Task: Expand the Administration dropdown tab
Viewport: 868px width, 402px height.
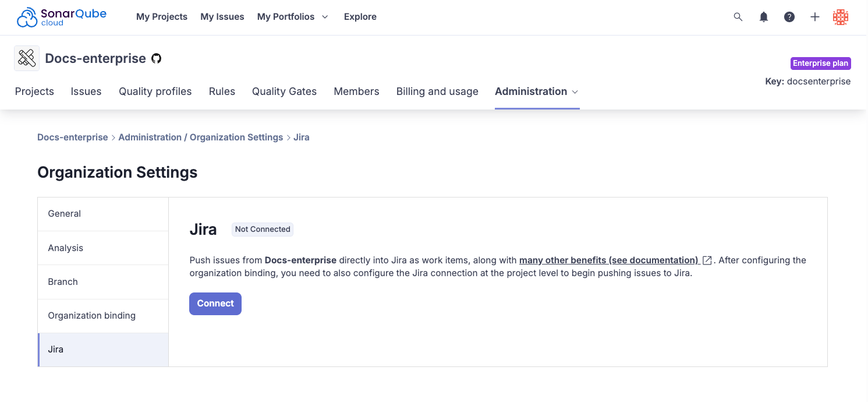Action: point(537,91)
